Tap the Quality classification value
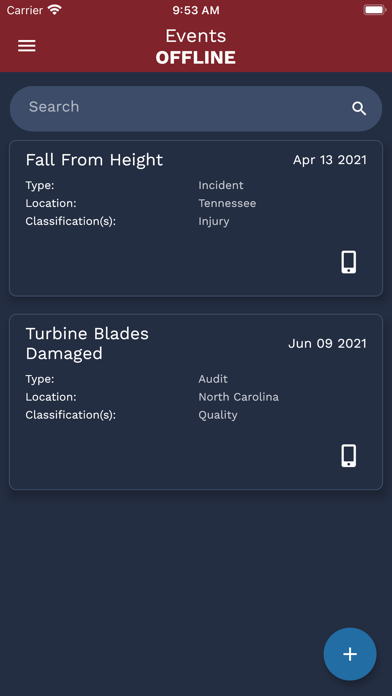Image resolution: width=392 pixels, height=696 pixels. [x=218, y=415]
